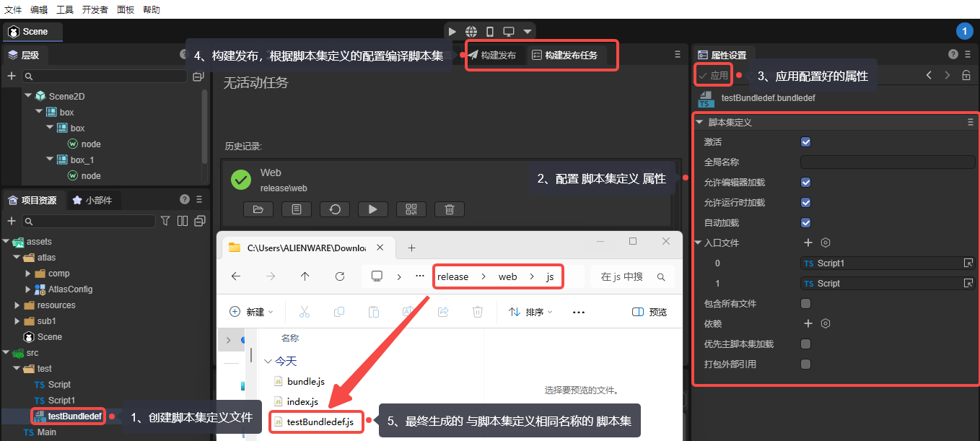This screenshot has width=980, height=441.
Task: Open the release folder icon for Web build
Action: pos(258,209)
